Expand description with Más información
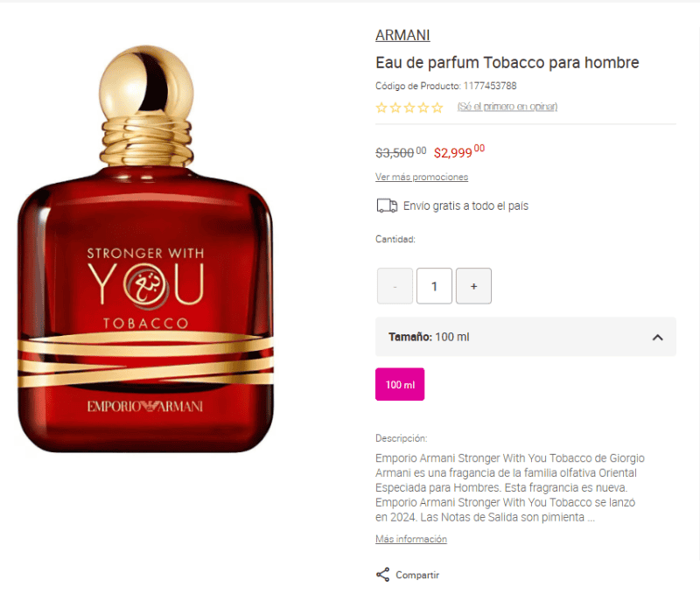The width and height of the screenshot is (700, 594). pos(411,539)
